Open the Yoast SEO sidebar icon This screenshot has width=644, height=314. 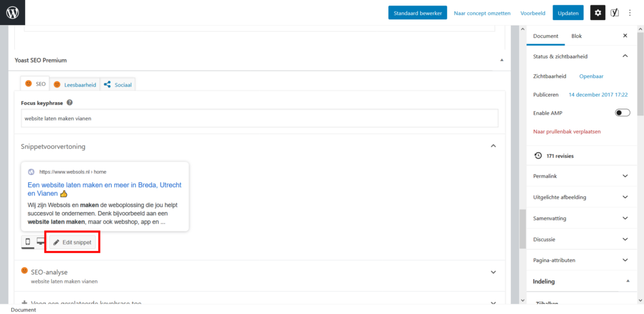[615, 12]
